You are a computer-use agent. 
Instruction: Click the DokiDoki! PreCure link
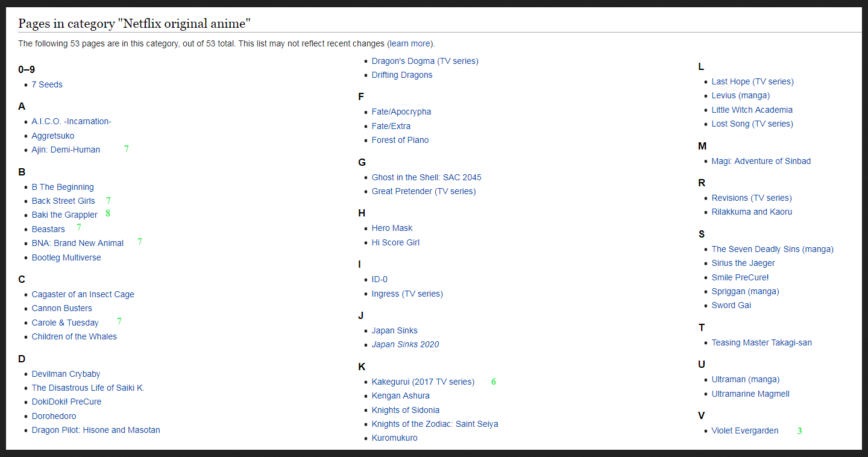point(66,402)
